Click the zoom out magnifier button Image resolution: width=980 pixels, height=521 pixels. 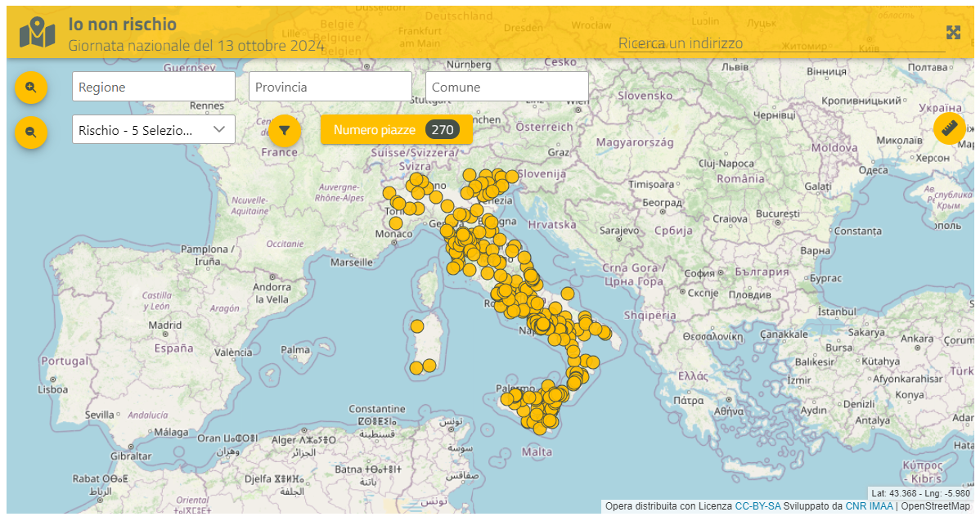31,132
